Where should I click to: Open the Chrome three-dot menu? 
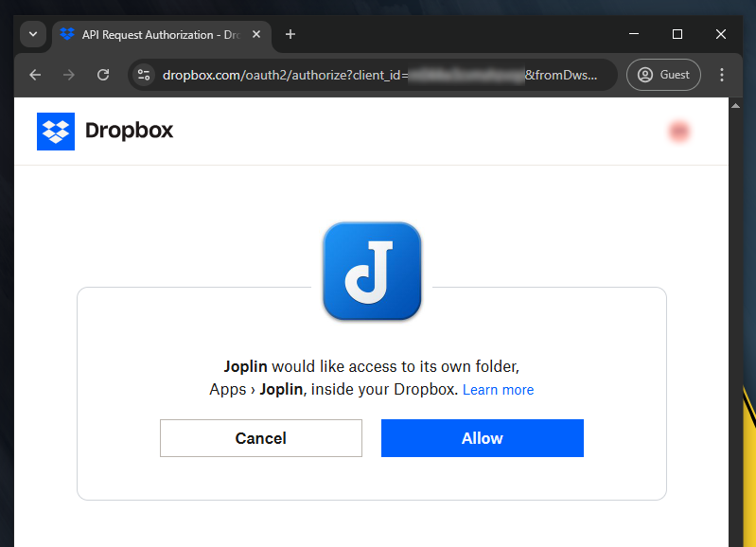click(x=721, y=75)
